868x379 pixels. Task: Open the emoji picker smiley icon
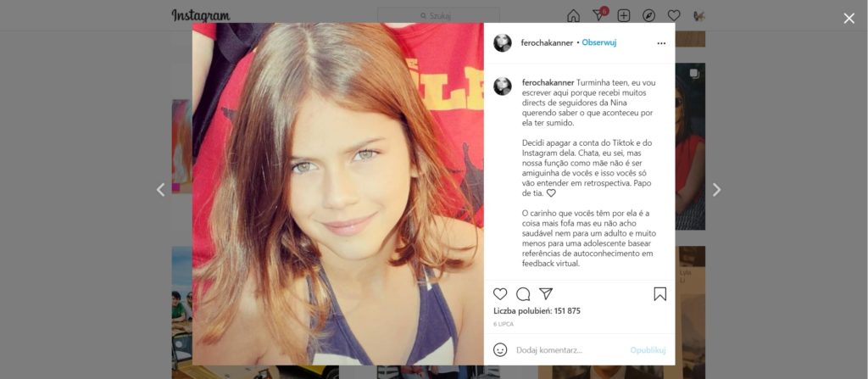pos(500,349)
